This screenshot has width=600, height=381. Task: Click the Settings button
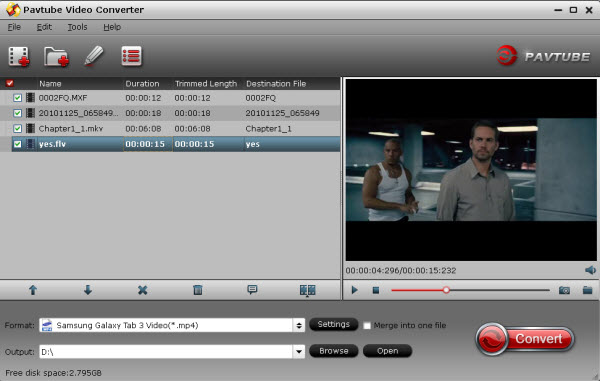pos(333,324)
